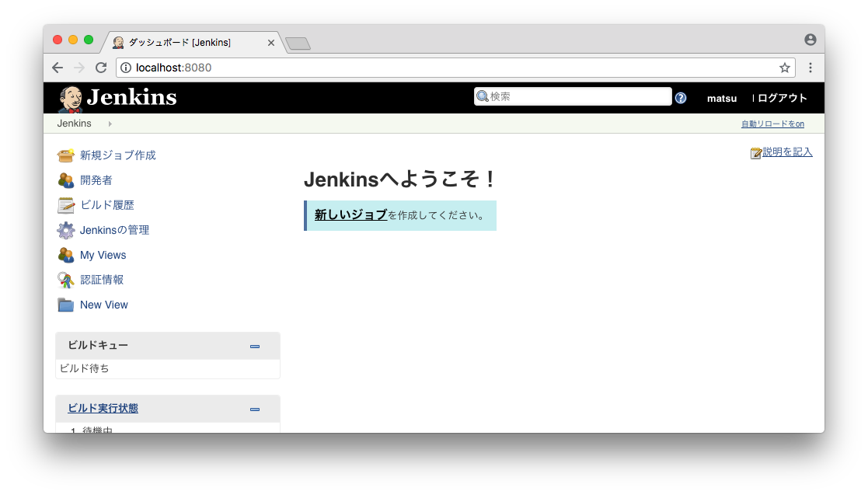The image size is (868, 495).
Task: Click the New View folder icon
Action: tap(65, 305)
